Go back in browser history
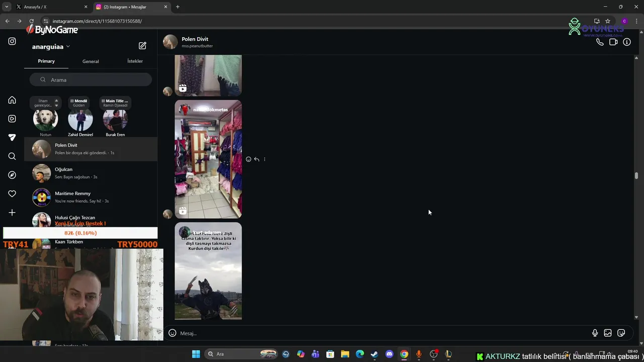The height and width of the screenshot is (362, 644). point(7,21)
